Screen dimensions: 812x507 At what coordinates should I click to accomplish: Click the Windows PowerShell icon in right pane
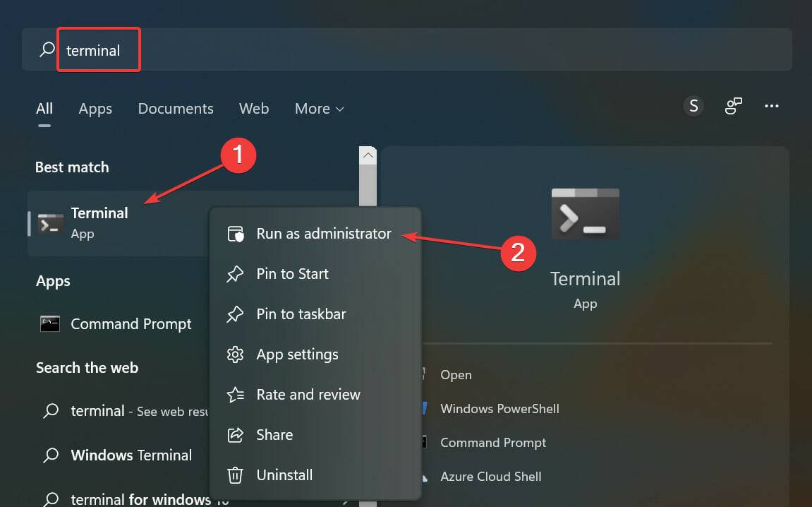(x=426, y=409)
